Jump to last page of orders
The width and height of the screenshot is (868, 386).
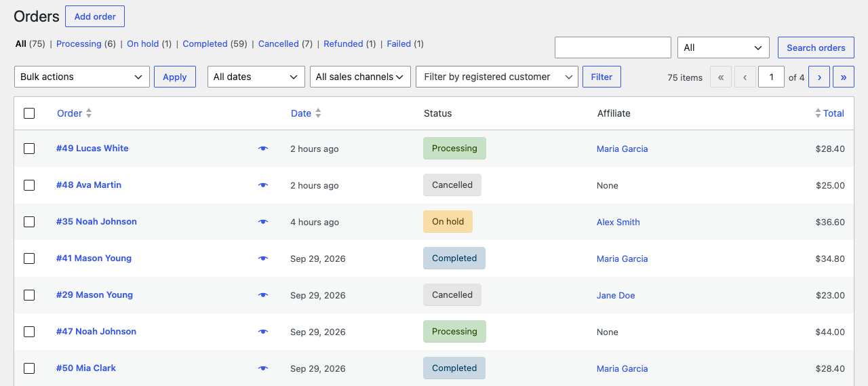pyautogui.click(x=844, y=77)
